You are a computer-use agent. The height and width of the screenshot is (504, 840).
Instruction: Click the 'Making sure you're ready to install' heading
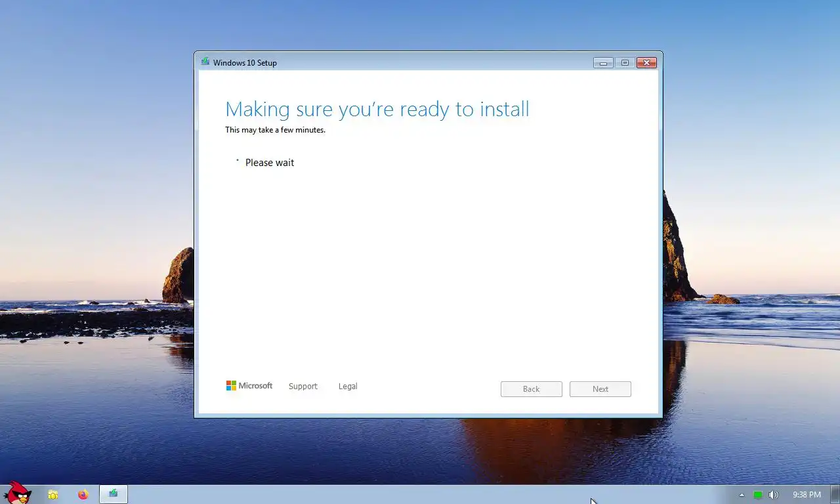(377, 110)
